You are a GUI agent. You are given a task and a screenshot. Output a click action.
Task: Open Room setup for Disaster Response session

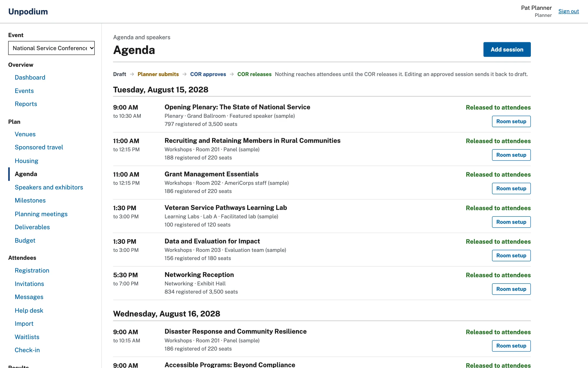click(x=511, y=346)
